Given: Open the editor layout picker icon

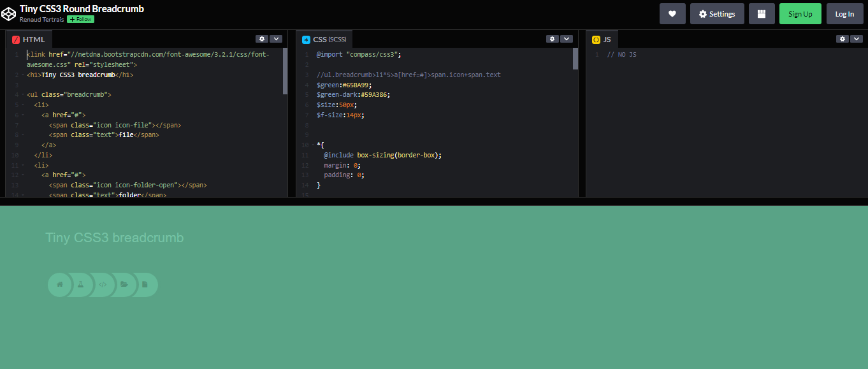Looking at the screenshot, I should [762, 13].
